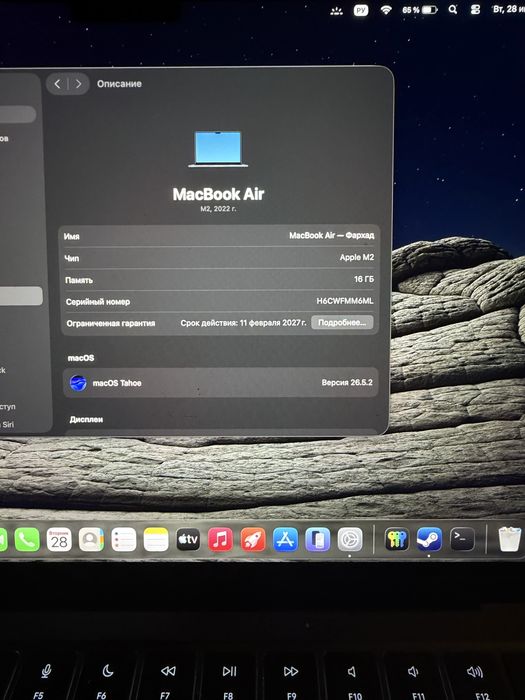Open the Trash in the Dock
The height and width of the screenshot is (700, 525).
click(509, 540)
